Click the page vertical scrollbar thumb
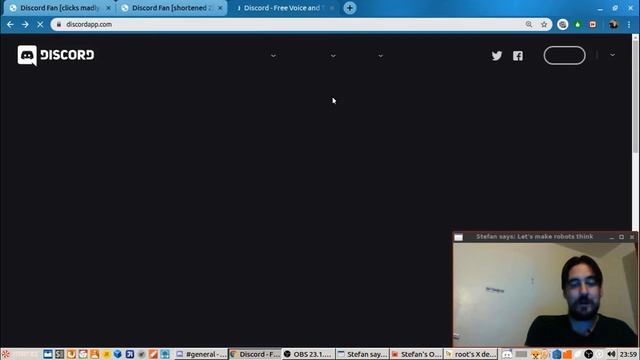Image resolution: width=640 pixels, height=360 pixels. 636,97
